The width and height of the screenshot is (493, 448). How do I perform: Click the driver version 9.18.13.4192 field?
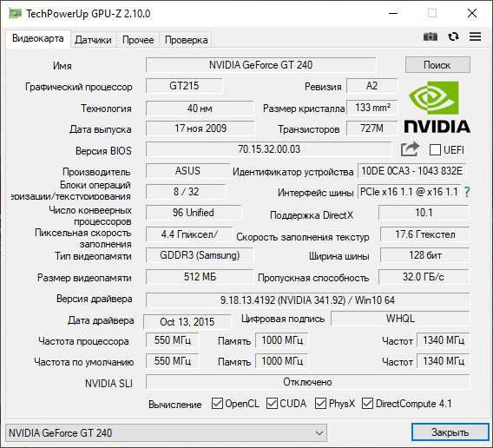point(307,300)
